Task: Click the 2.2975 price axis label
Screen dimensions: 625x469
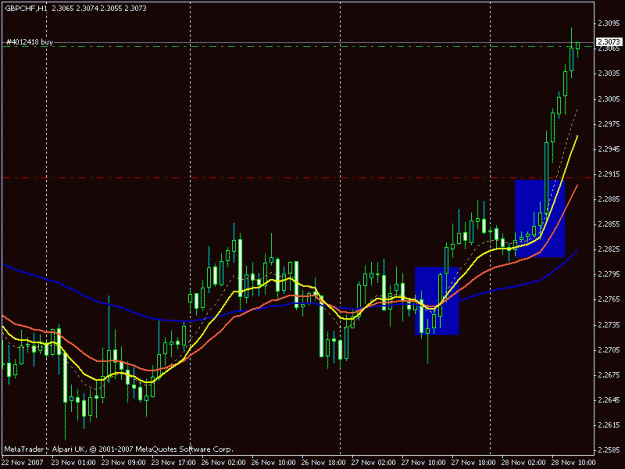Action: click(x=609, y=124)
